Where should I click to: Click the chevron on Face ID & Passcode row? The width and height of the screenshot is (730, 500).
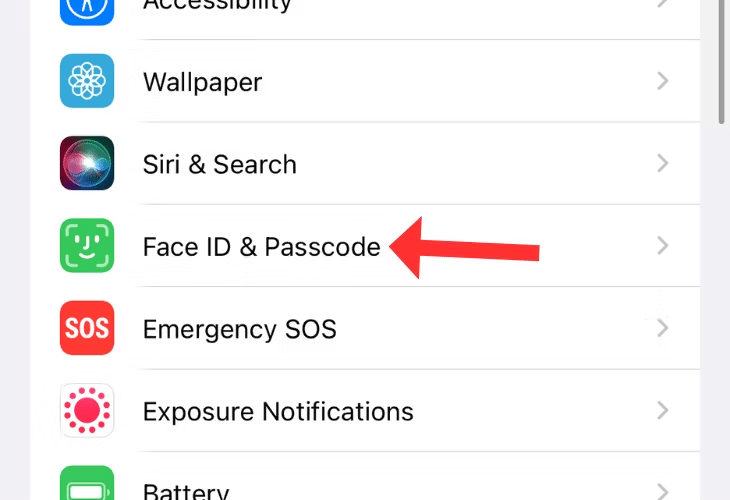click(x=662, y=246)
